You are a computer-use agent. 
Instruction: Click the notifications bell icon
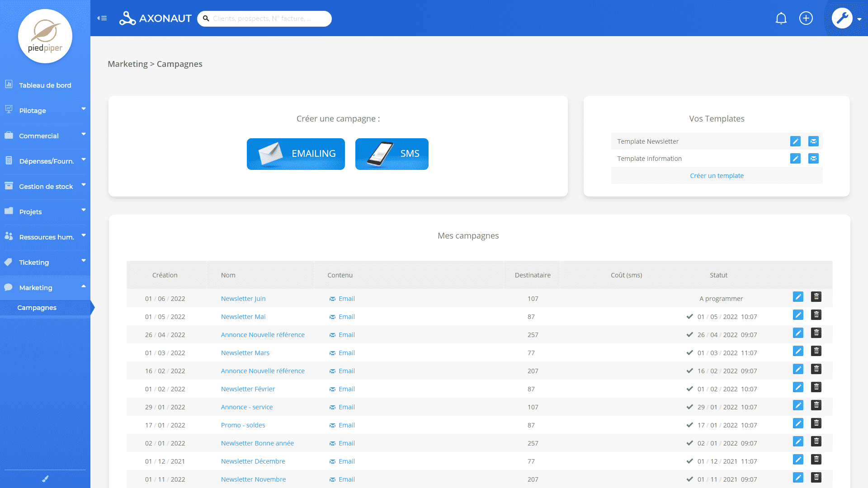781,19
